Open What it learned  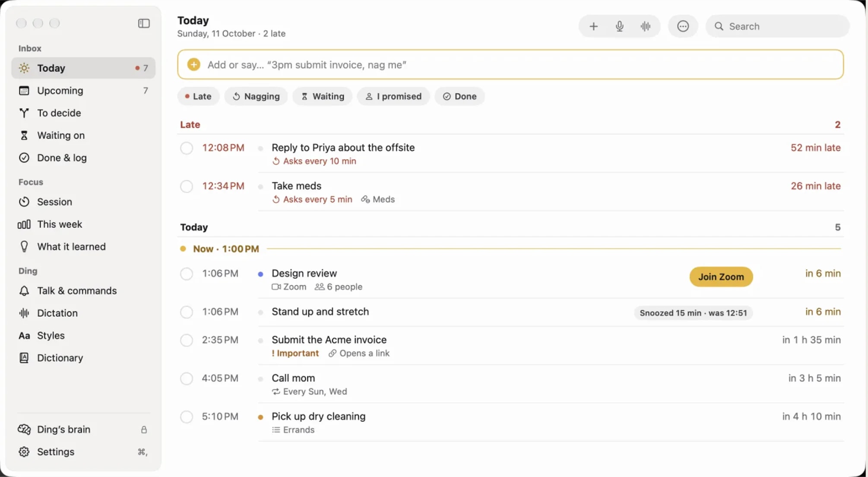(83, 247)
